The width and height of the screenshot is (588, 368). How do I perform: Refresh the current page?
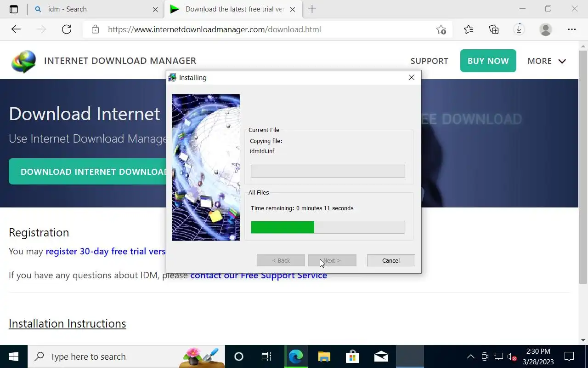[67, 29]
